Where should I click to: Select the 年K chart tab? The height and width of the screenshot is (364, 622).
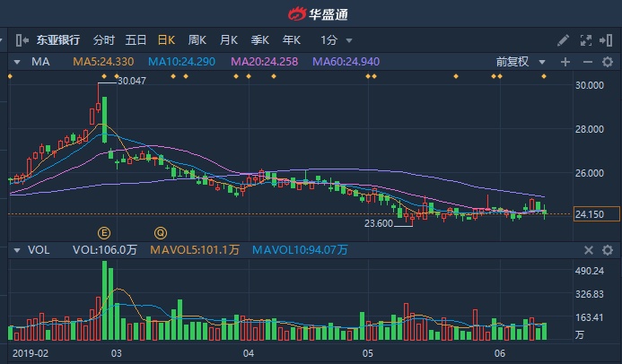click(292, 40)
